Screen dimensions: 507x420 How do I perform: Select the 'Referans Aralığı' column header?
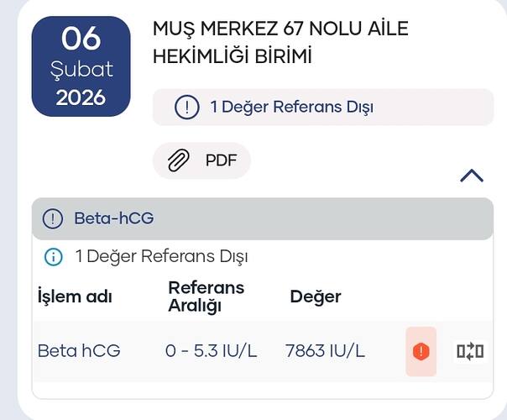pos(206,297)
